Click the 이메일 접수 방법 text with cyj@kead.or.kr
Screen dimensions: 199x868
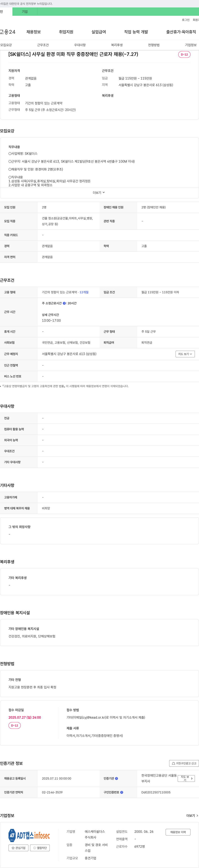click(x=106, y=717)
